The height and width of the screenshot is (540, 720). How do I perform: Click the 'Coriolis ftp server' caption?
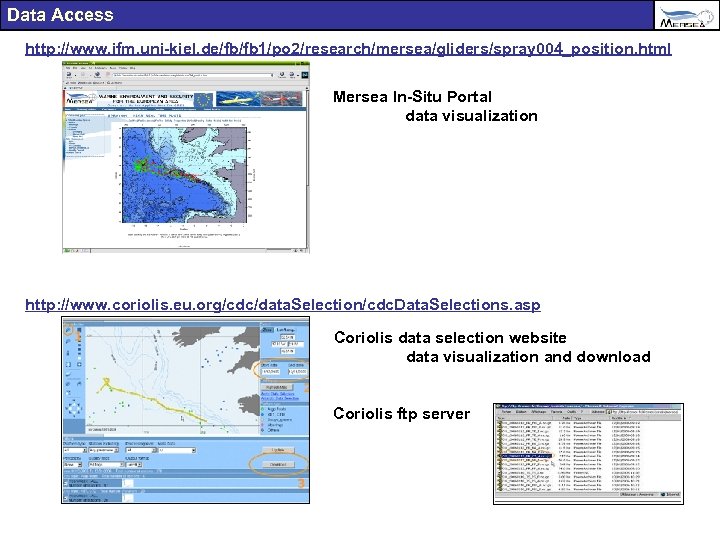tap(402, 414)
